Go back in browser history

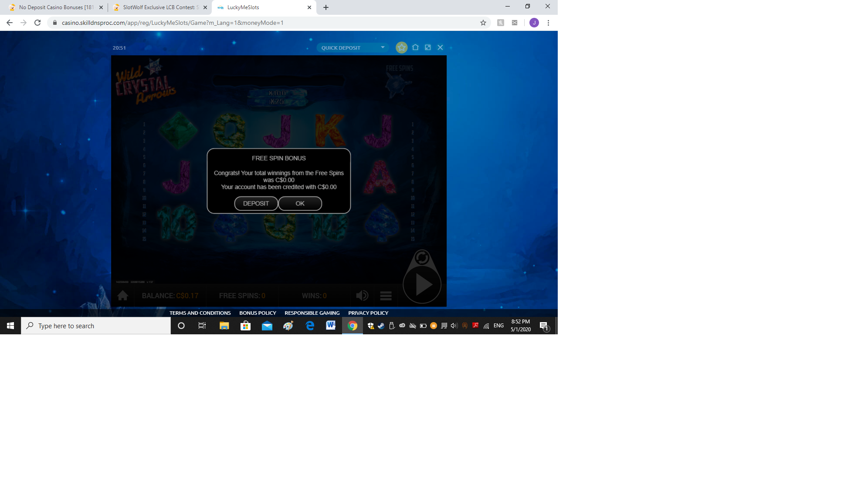(10, 23)
